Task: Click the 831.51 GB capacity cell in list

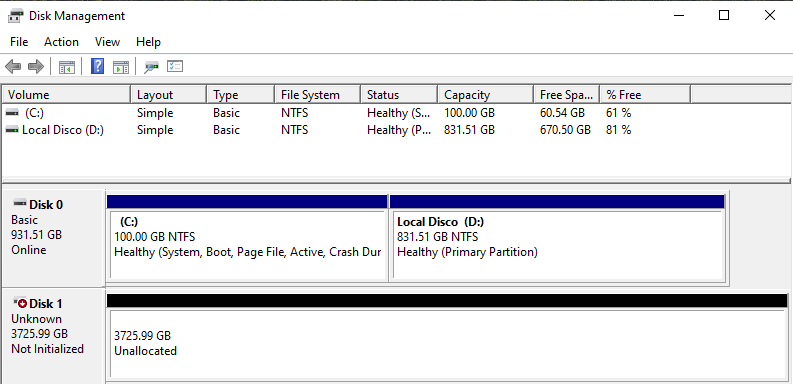Action: [469, 130]
